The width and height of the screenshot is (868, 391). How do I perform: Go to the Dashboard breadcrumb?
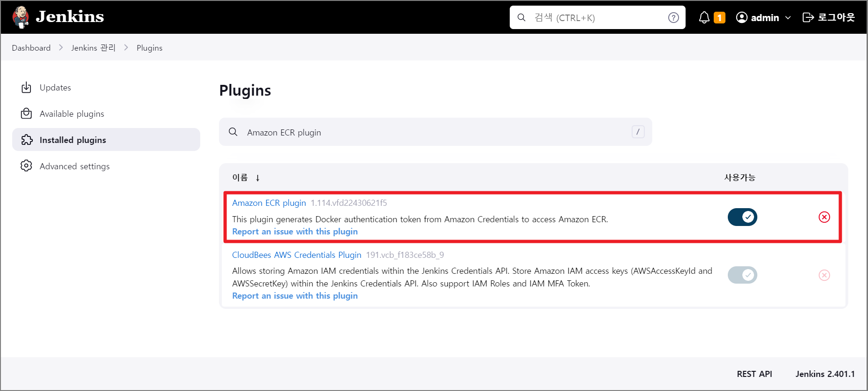[31, 48]
